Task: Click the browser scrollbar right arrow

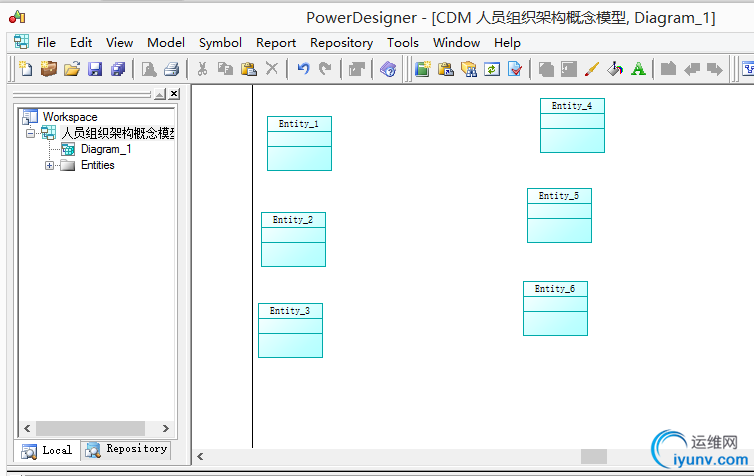Action: tap(165, 428)
